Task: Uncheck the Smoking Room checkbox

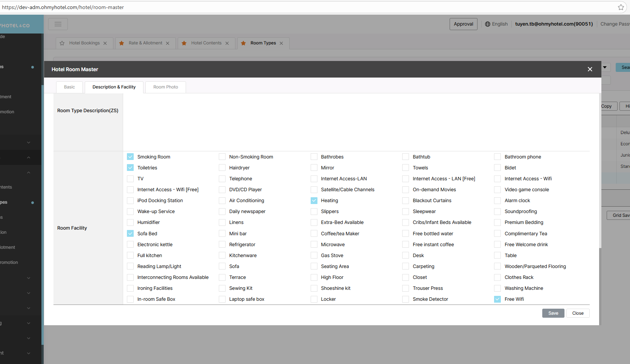Action: (130, 157)
